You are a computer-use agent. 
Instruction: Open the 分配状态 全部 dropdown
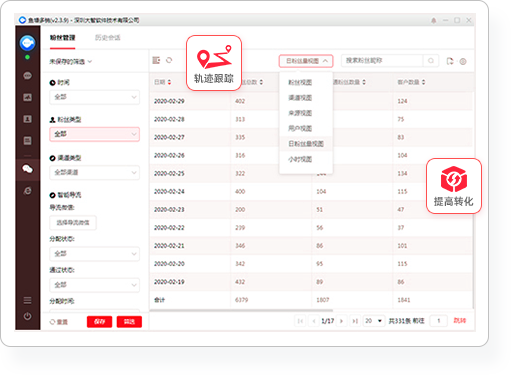click(94, 254)
